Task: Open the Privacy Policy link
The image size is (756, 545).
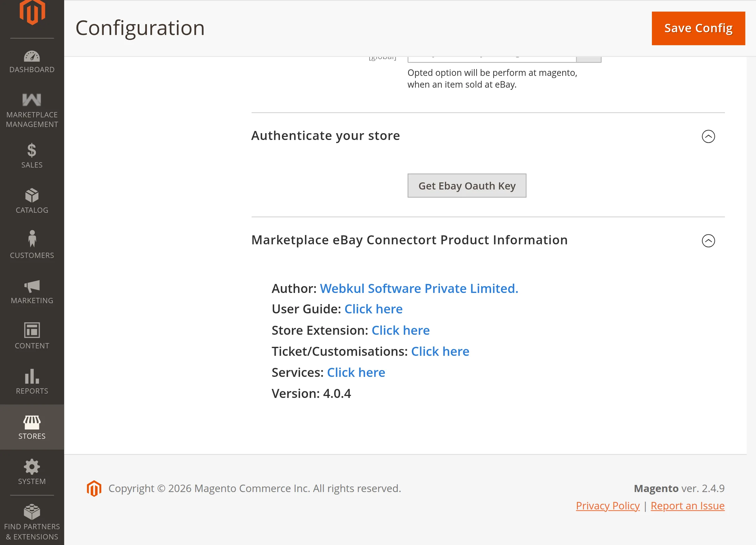Action: point(608,506)
